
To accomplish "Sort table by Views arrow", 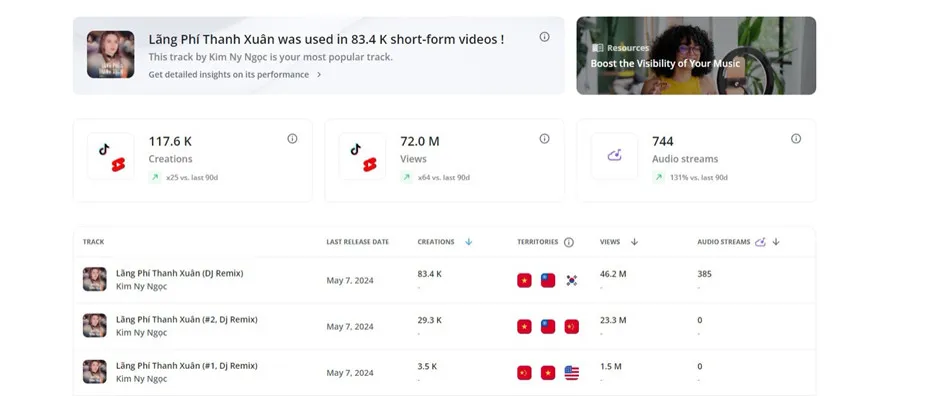I will 634,242.
